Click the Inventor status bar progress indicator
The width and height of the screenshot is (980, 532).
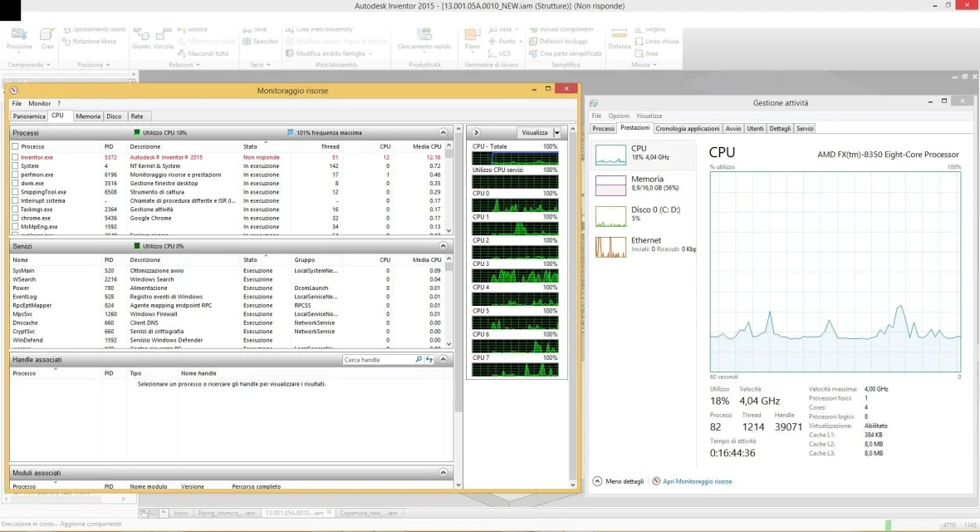pos(888,525)
